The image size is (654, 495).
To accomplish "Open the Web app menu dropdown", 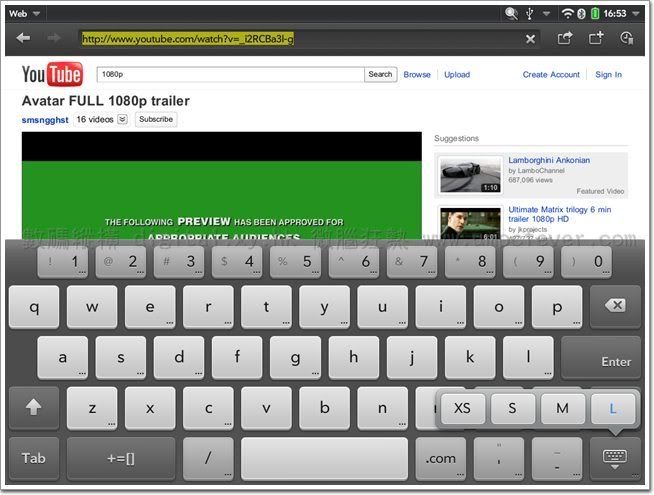I will pyautogui.click(x=24, y=13).
